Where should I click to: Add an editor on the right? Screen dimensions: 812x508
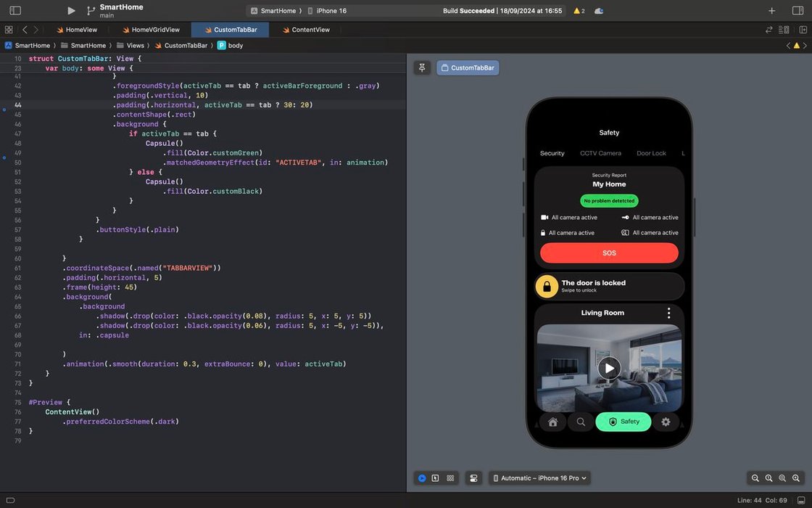pos(803,30)
